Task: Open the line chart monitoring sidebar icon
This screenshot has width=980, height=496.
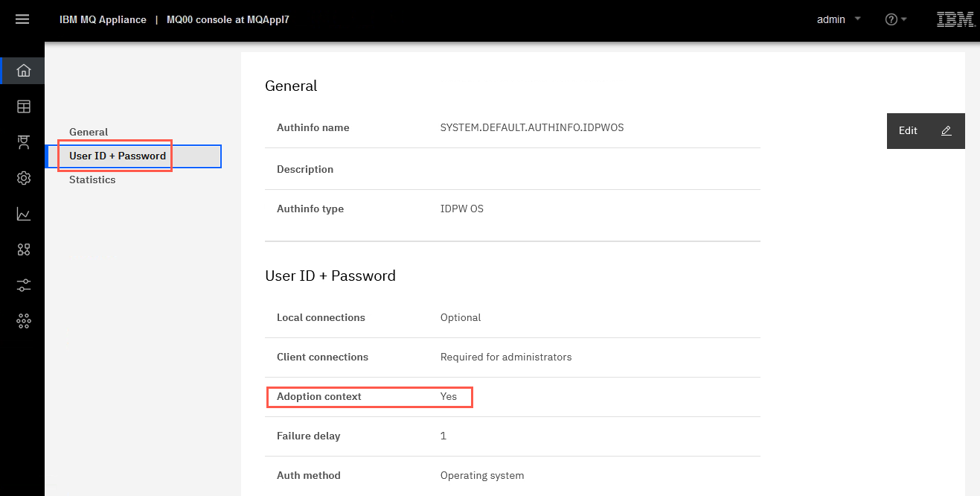Action: pyautogui.click(x=24, y=214)
